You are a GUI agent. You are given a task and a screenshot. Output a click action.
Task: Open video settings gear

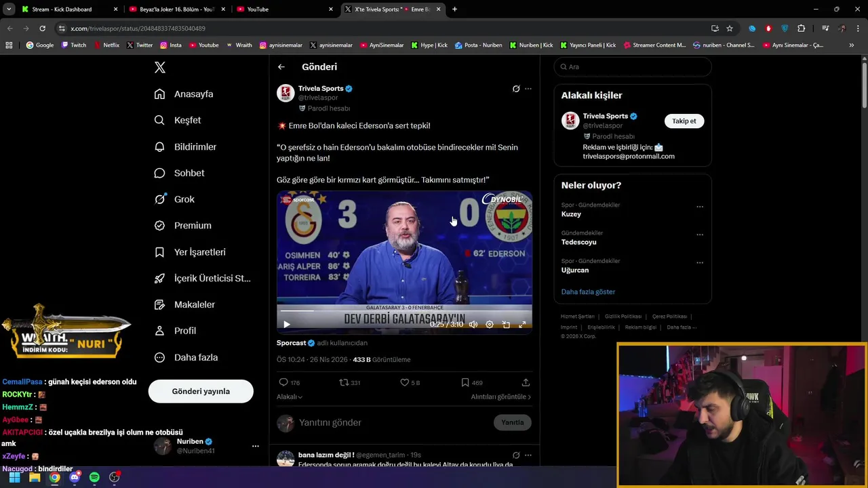(490, 325)
